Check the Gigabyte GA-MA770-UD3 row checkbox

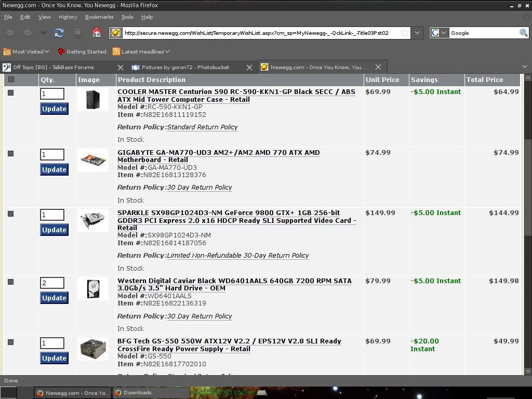[x=11, y=153]
